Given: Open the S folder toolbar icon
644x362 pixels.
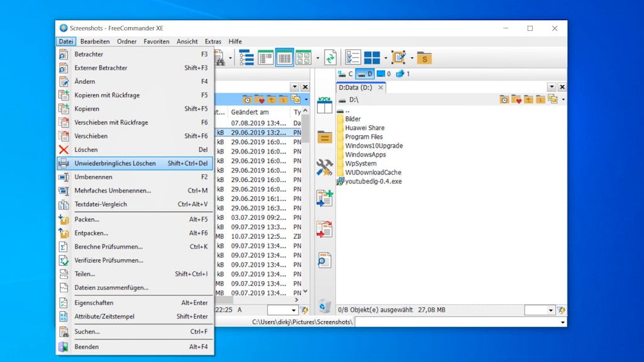Looking at the screenshot, I should click(425, 58).
